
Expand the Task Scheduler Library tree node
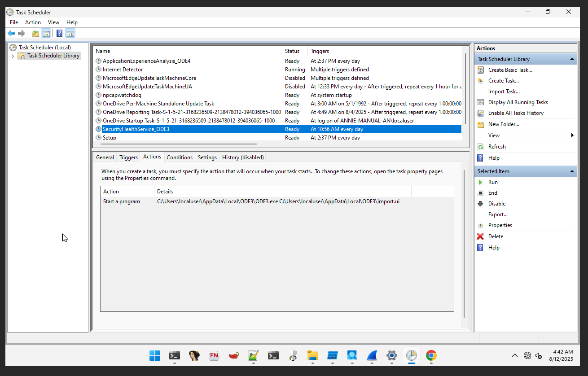click(x=13, y=56)
